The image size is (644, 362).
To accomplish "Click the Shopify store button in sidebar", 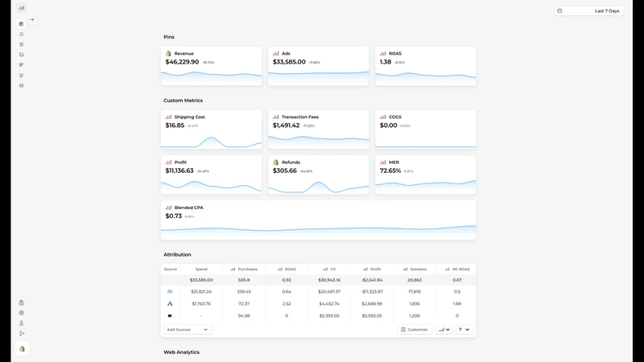I will pos(23,349).
